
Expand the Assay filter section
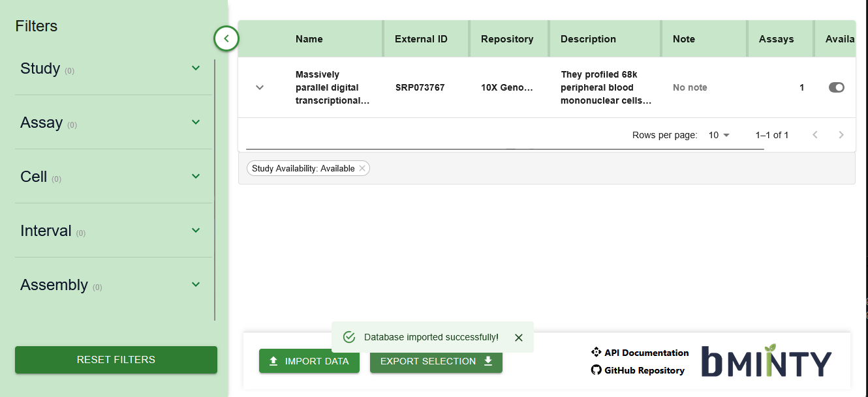(x=195, y=121)
